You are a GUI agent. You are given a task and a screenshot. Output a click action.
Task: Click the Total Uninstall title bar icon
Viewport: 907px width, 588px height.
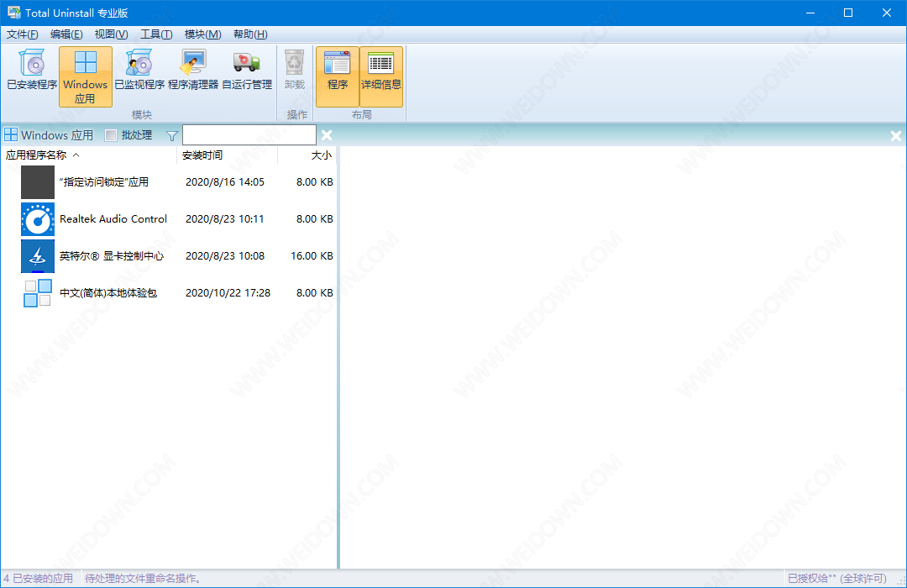tap(14, 12)
